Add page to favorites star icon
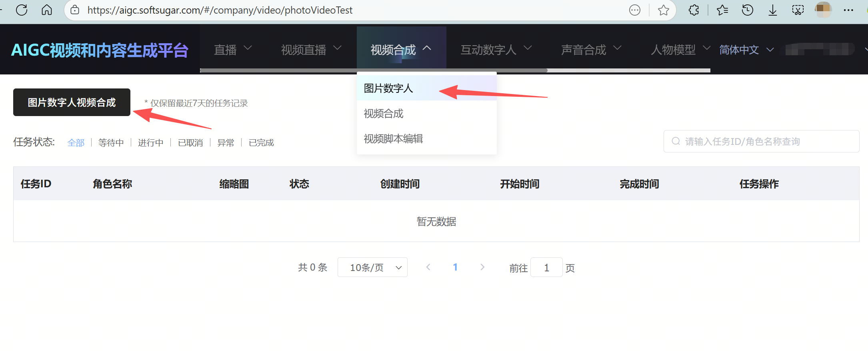 pos(663,10)
